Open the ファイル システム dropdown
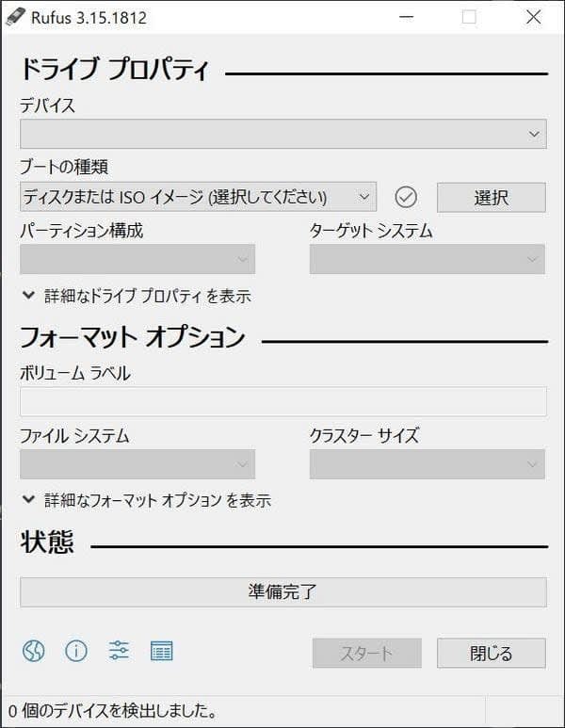 137,463
